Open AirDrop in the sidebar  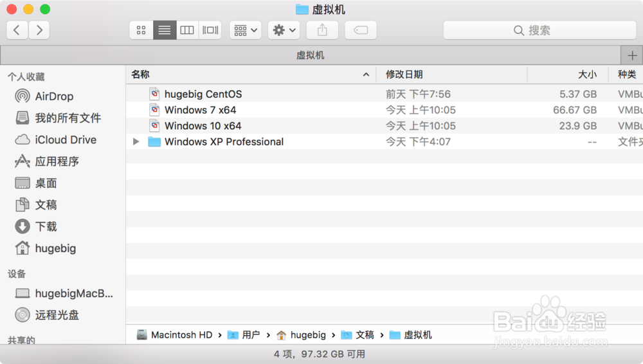click(54, 96)
